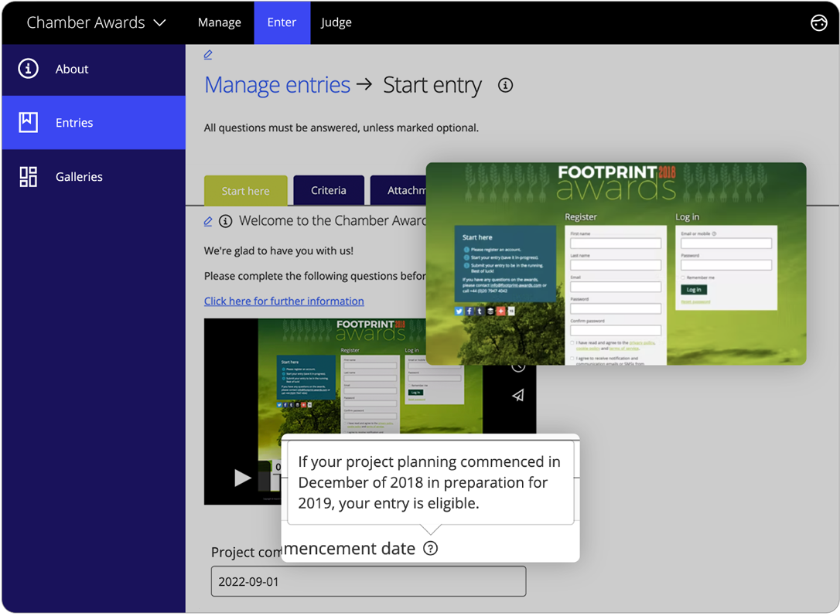
Task: Switch to the Criteria tab
Action: click(329, 190)
